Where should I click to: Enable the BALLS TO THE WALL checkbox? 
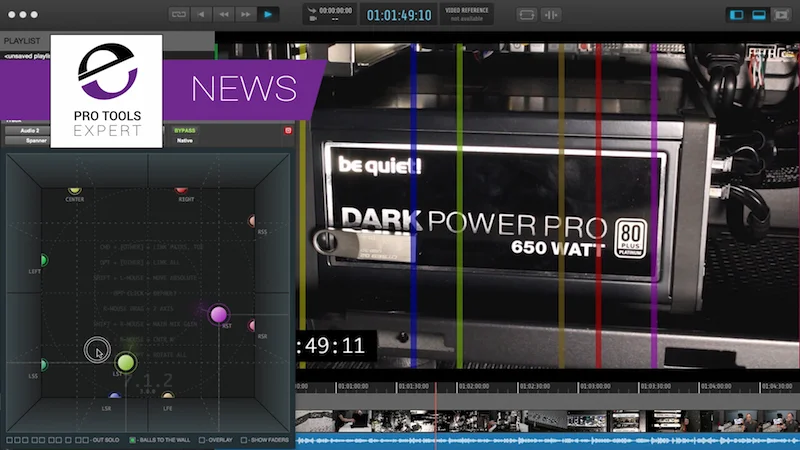pos(133,440)
